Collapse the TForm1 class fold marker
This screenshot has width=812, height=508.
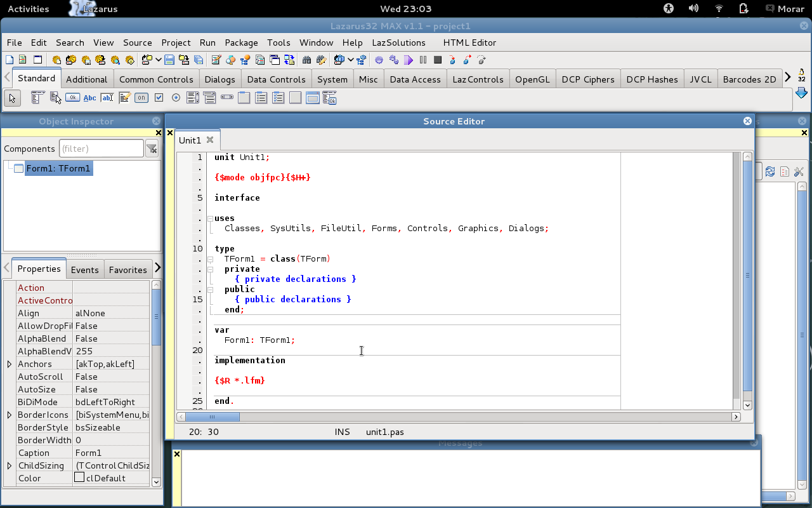tap(210, 259)
